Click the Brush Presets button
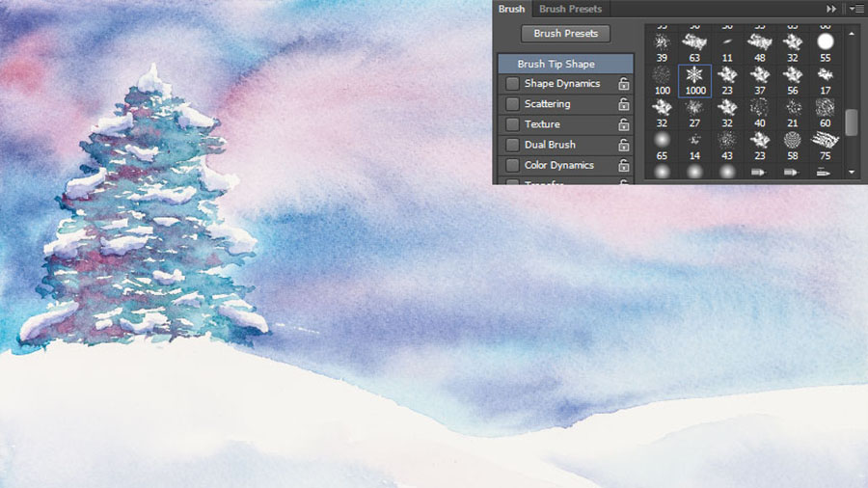 coord(566,34)
